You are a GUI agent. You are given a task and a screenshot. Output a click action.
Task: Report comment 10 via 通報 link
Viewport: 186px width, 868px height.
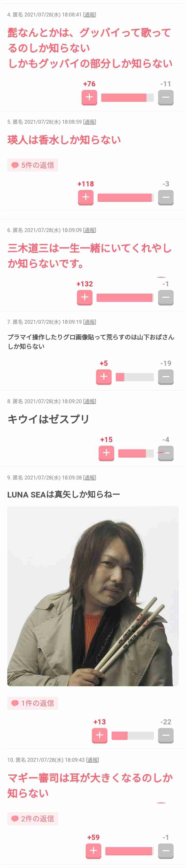(x=92, y=760)
